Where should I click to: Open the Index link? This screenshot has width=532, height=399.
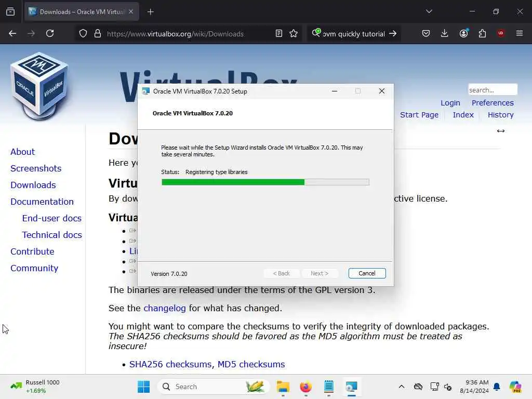(x=463, y=115)
